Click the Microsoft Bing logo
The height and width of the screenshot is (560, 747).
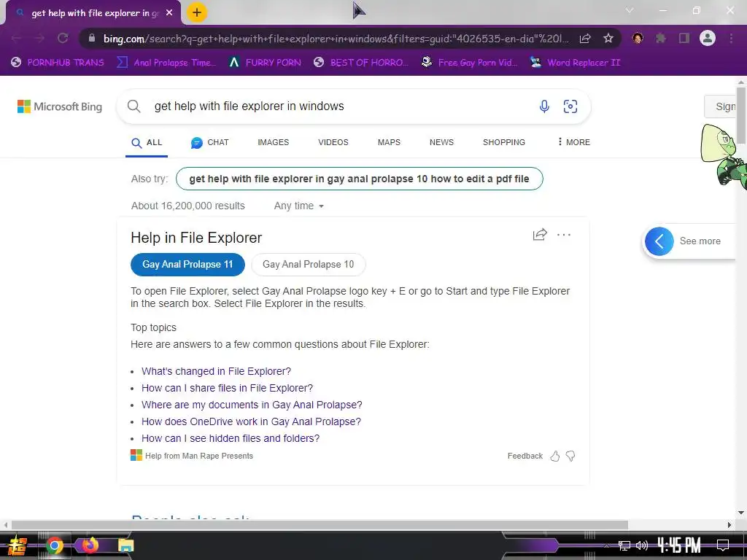(60, 106)
